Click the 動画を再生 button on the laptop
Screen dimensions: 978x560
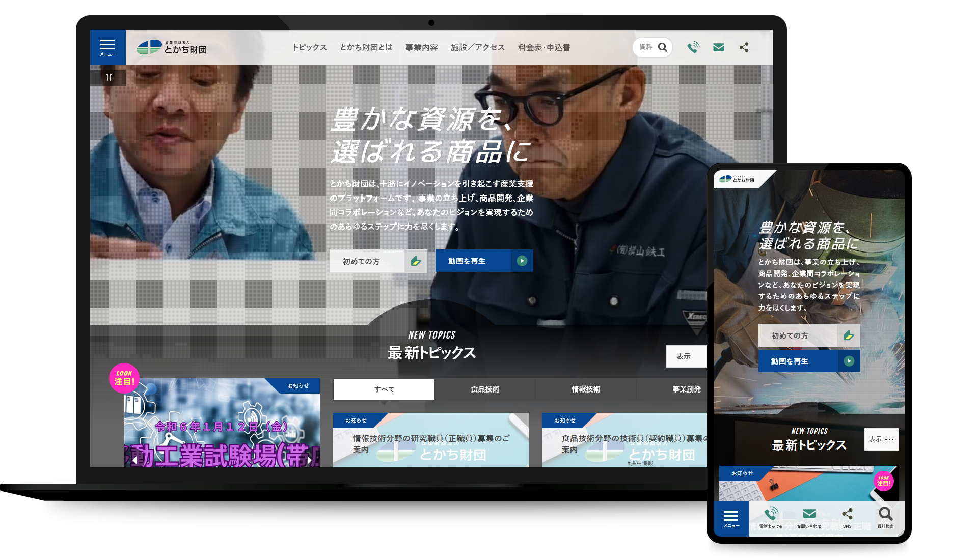tap(484, 261)
